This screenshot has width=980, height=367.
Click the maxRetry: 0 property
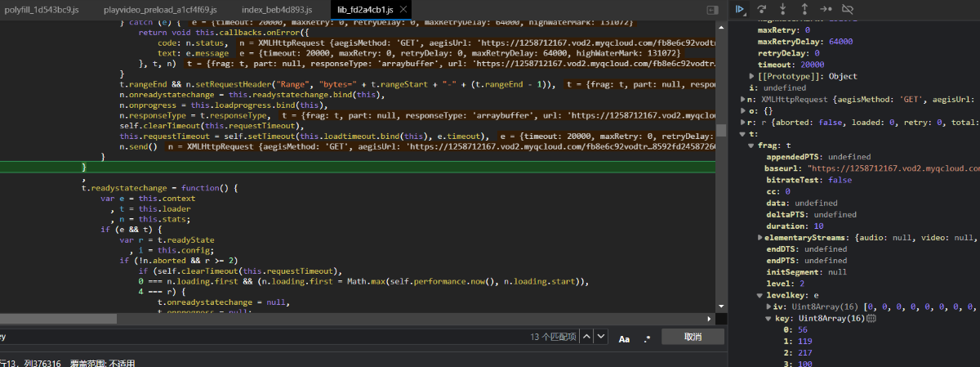[786, 29]
